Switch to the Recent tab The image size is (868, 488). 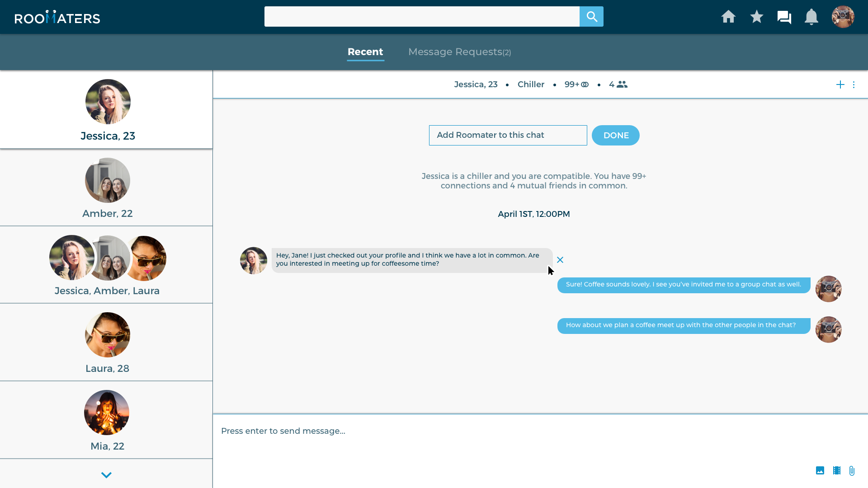coord(365,52)
